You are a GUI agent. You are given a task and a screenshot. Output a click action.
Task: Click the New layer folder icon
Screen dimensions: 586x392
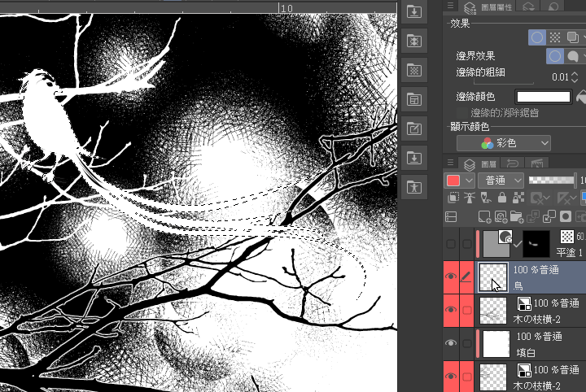(x=517, y=216)
